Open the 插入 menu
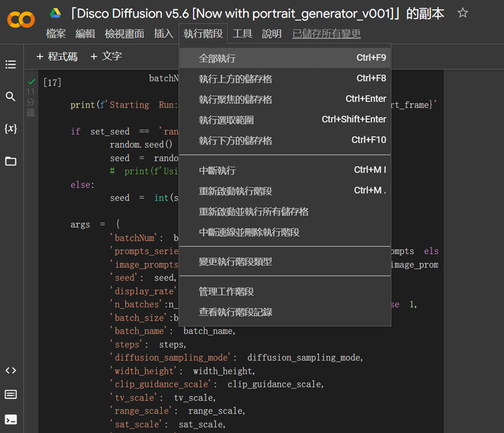The width and height of the screenshot is (504, 433). click(164, 33)
